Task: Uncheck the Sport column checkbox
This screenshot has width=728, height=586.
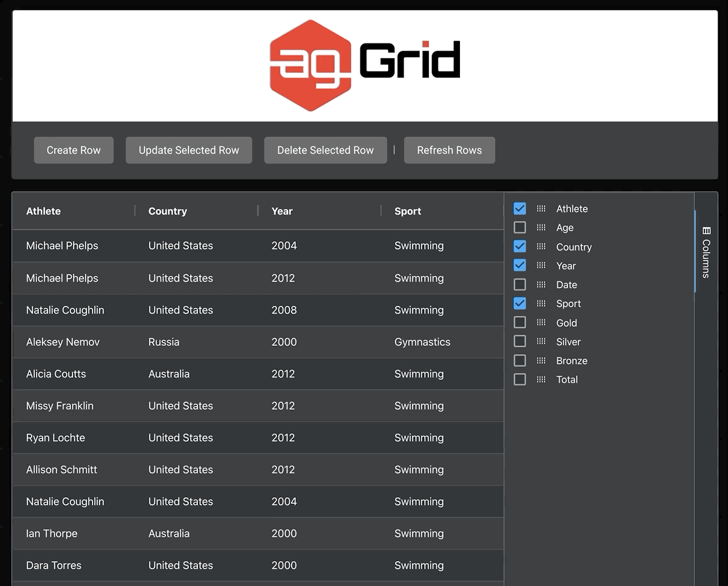Action: tap(520, 304)
